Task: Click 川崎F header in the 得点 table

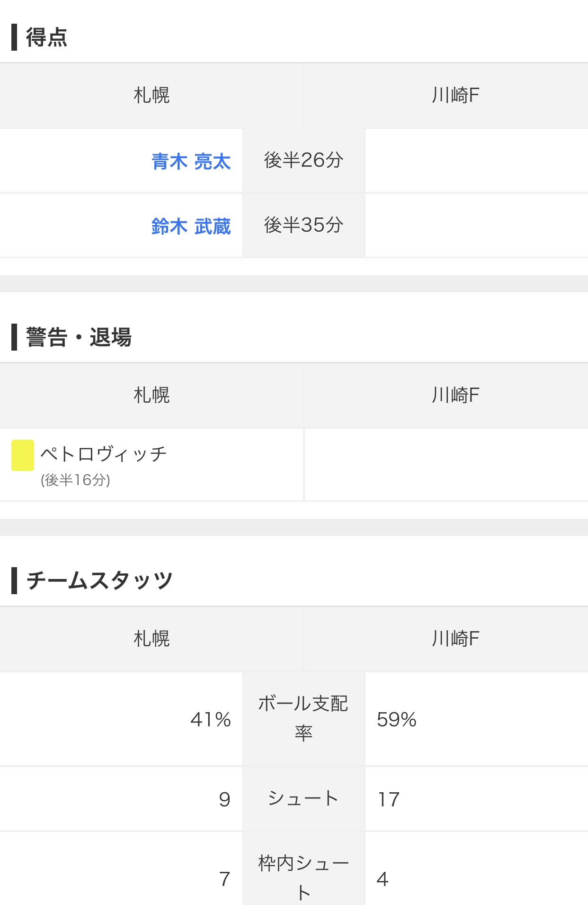Action: pyautogui.click(x=455, y=95)
